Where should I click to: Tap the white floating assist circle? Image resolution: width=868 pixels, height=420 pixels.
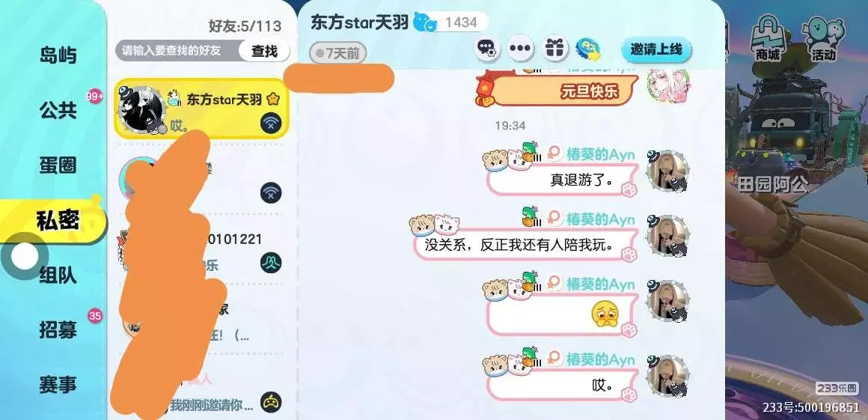coord(25,257)
